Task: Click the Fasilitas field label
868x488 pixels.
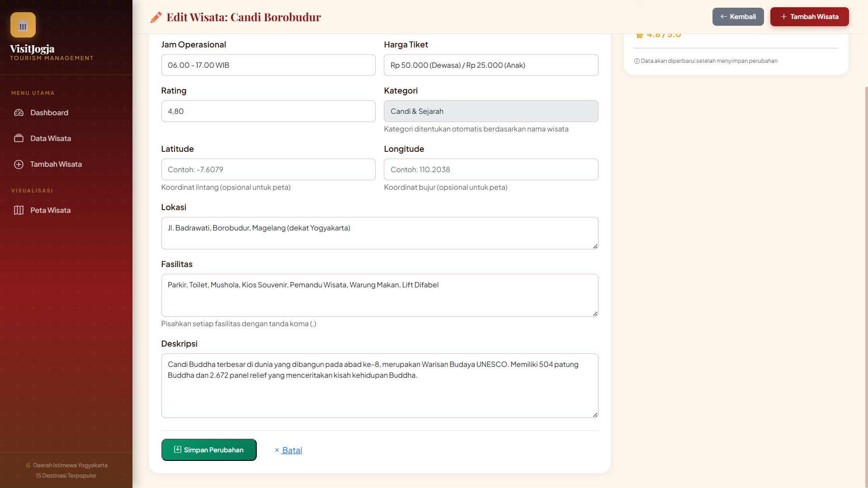Action: [177, 264]
